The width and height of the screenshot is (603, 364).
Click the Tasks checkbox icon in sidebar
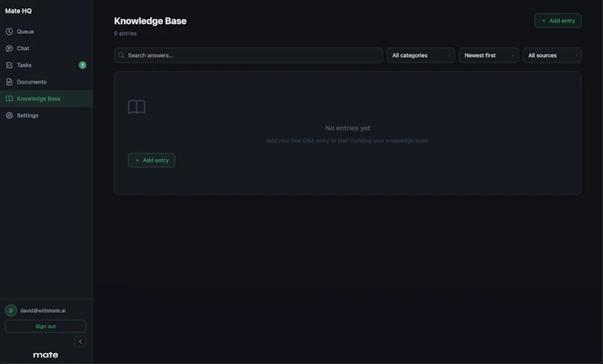point(9,65)
